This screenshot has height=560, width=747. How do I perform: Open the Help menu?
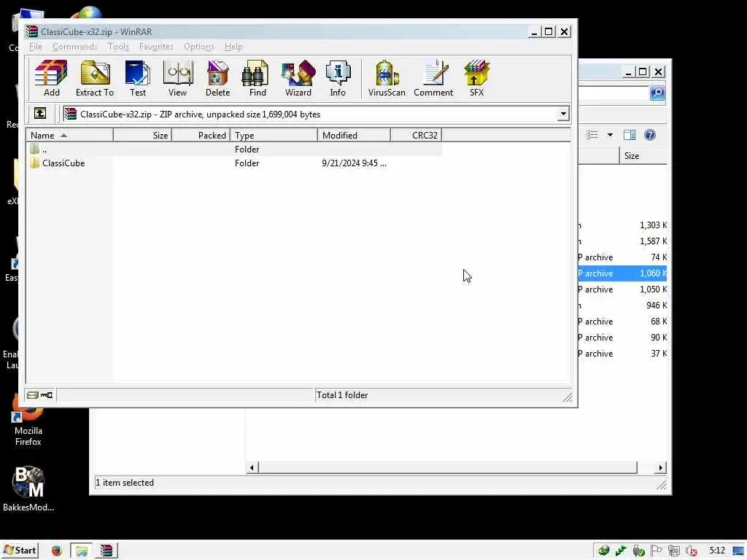[233, 47]
